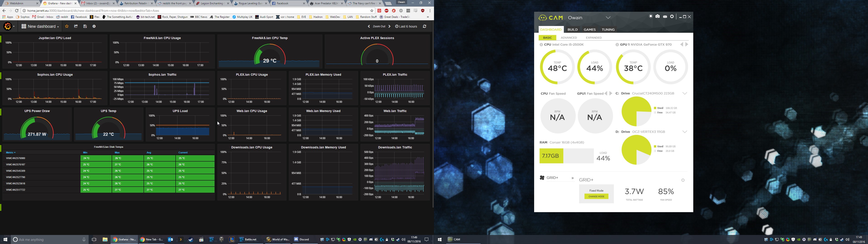This screenshot has width=868, height=244.
Task: Open the Gmail - Inbox bookmark
Action: pyautogui.click(x=43, y=17)
